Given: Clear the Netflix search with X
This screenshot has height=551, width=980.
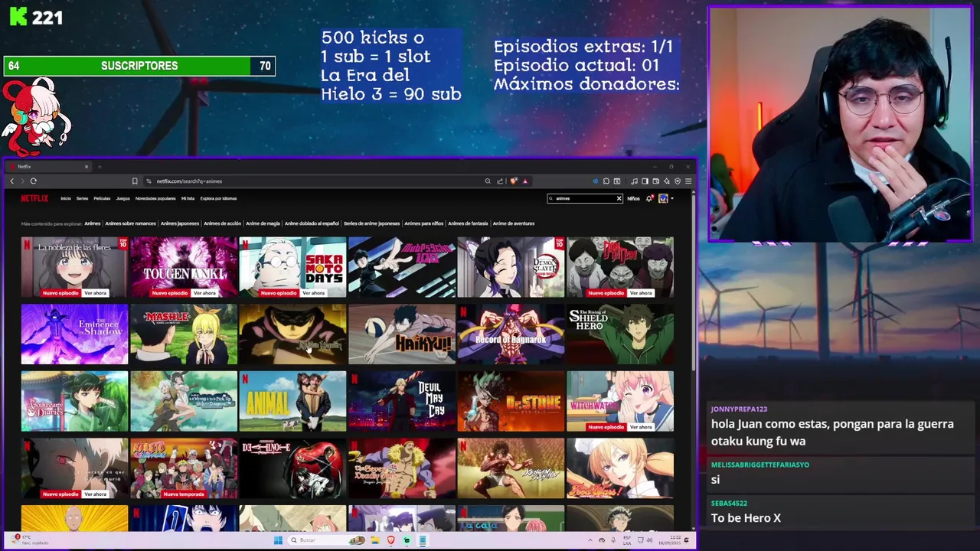Looking at the screenshot, I should point(619,198).
